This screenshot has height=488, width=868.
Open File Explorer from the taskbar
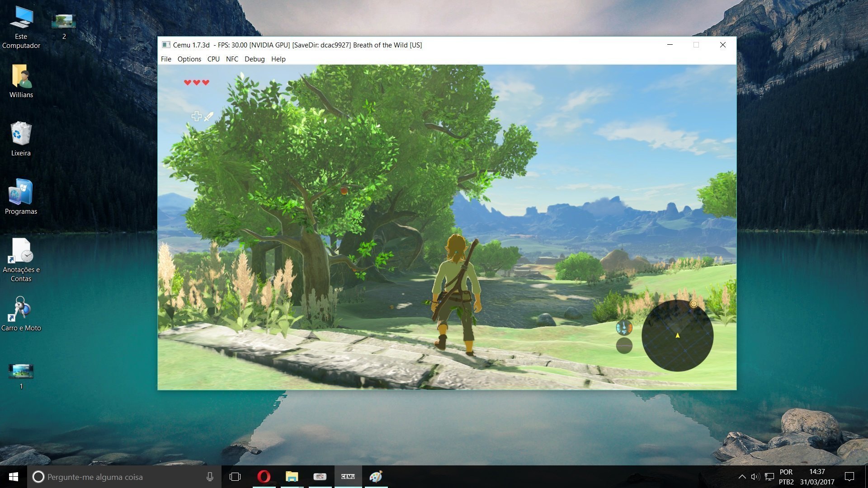click(x=292, y=477)
